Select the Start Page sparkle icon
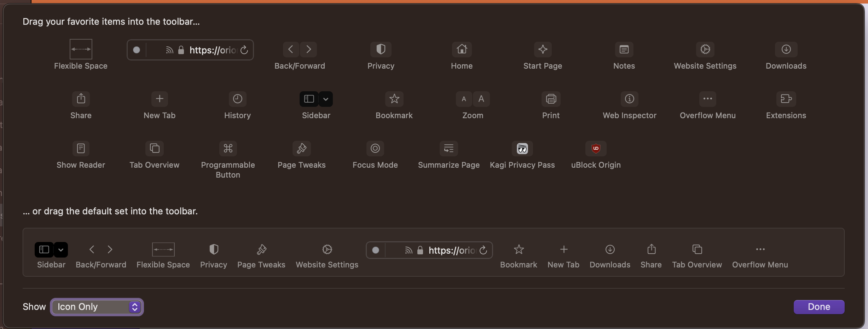The image size is (868, 329). pyautogui.click(x=543, y=49)
